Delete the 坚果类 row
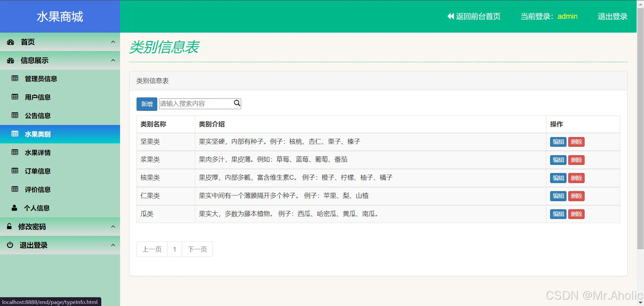This screenshot has height=306, width=644. click(576, 142)
